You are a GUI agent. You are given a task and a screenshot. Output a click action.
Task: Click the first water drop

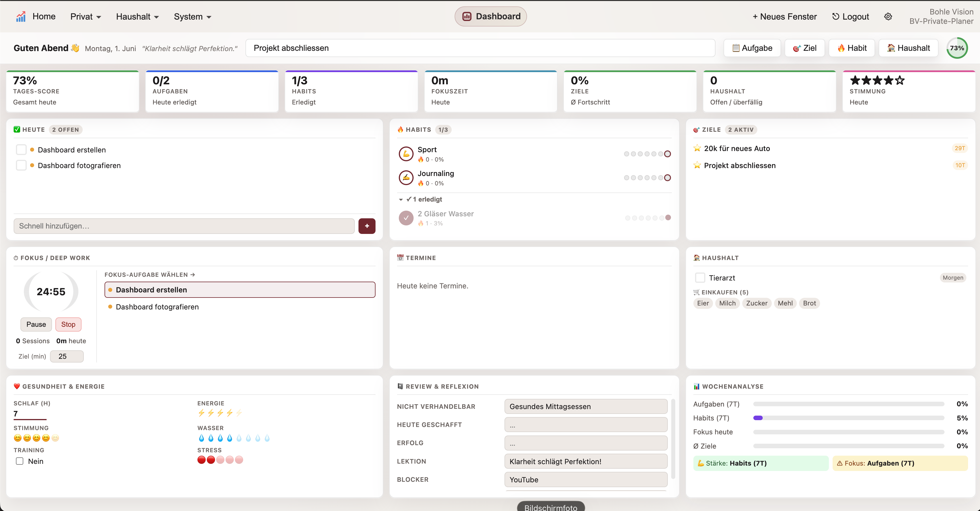201,438
